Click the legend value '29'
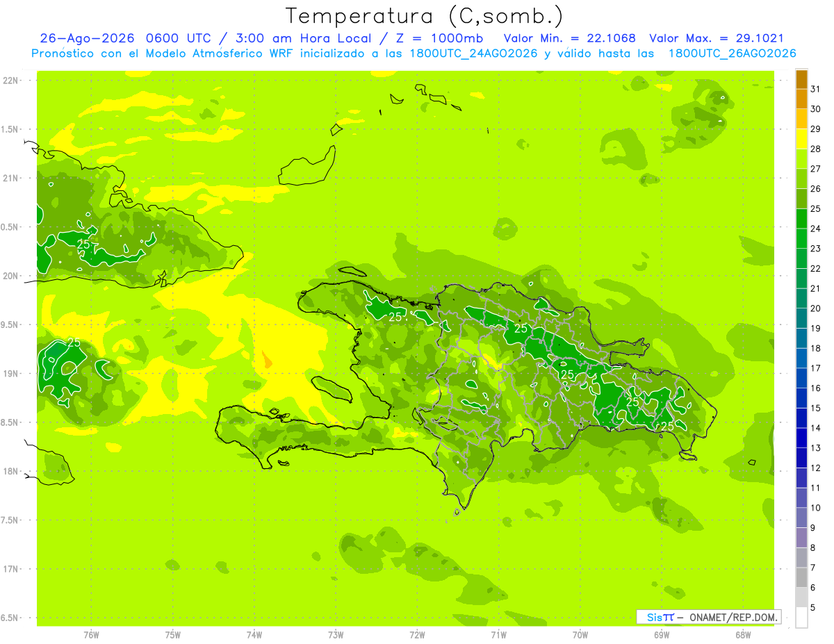 coord(815,129)
